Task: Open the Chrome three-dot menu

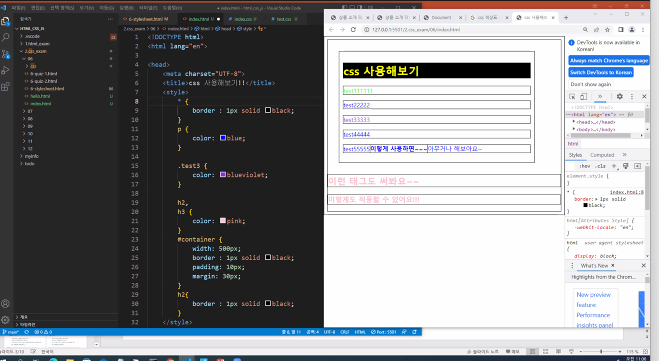Action: [643, 30]
